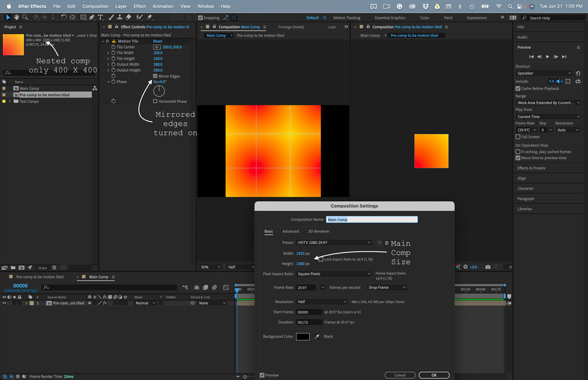
Task: Click Reset for the Motion Tile effect
Action: tap(157, 41)
